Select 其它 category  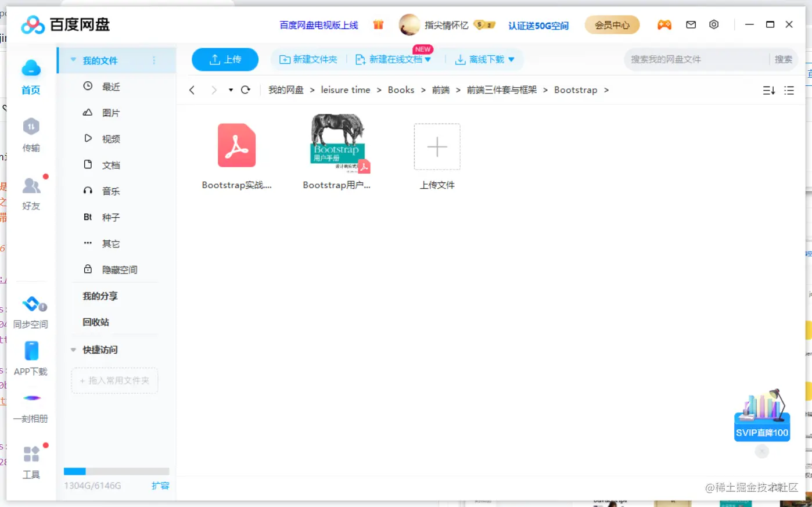(x=110, y=243)
